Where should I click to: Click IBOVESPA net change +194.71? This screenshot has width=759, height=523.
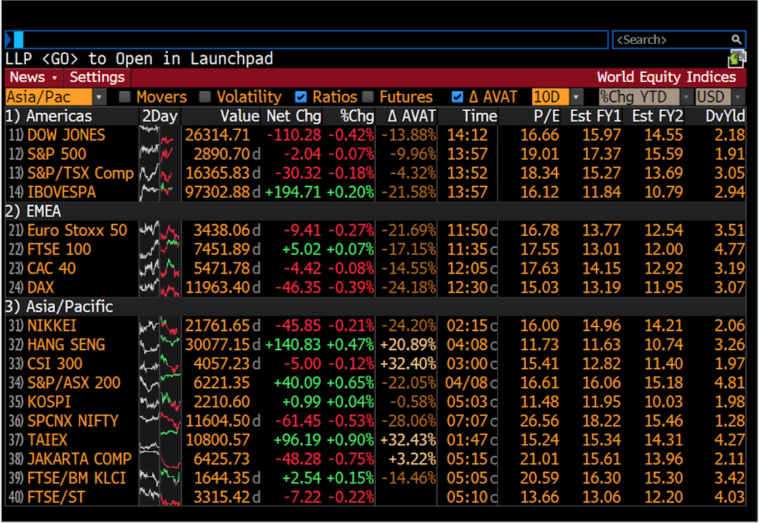(x=293, y=192)
